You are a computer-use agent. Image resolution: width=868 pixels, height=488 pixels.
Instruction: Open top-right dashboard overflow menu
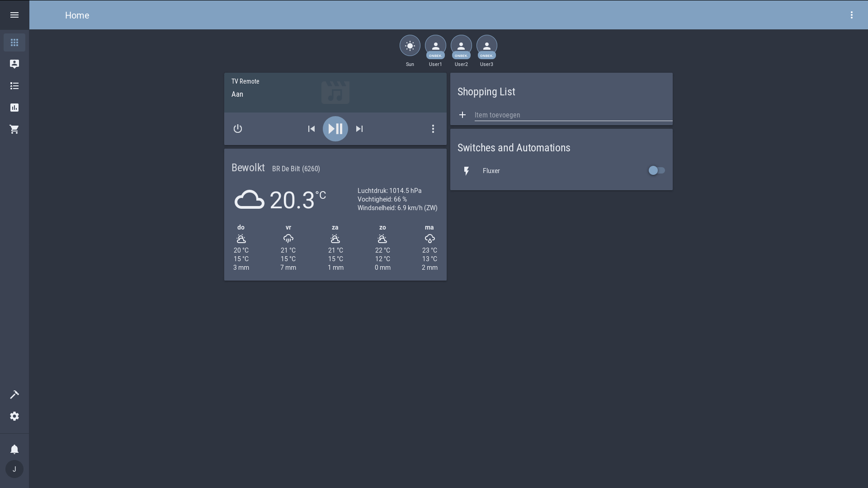click(851, 15)
